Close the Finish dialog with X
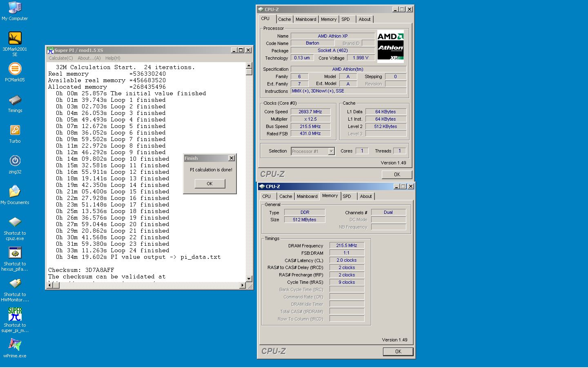This screenshot has width=588, height=368. (x=232, y=158)
